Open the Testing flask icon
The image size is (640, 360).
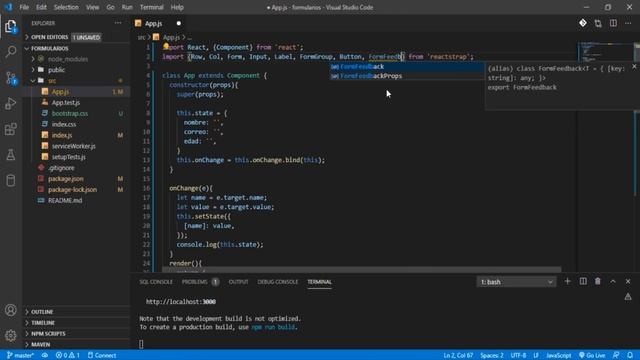point(11,155)
